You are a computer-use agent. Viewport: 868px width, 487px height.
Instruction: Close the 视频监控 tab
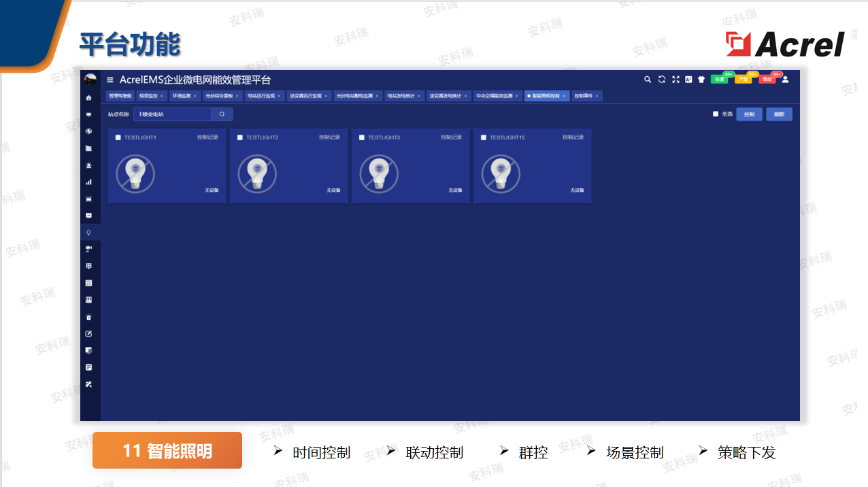tap(162, 96)
